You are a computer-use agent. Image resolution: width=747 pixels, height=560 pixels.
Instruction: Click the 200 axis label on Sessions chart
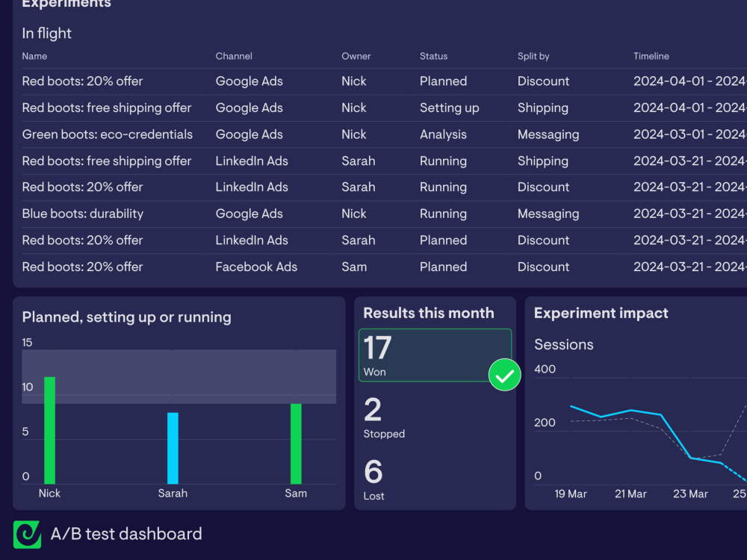(x=545, y=423)
